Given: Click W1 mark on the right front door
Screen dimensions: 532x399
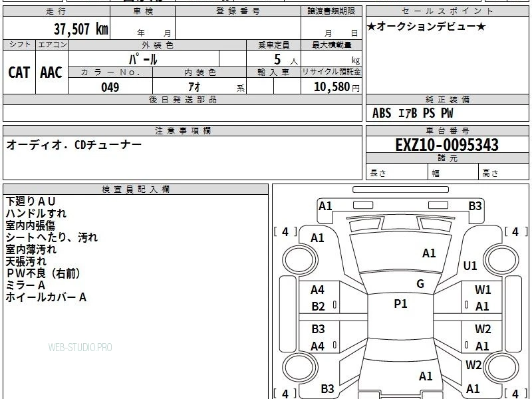Looking at the screenshot, I should pos(483,290).
